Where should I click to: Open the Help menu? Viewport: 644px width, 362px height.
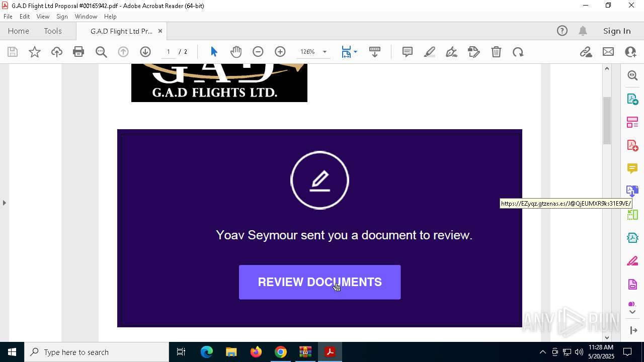tap(110, 17)
